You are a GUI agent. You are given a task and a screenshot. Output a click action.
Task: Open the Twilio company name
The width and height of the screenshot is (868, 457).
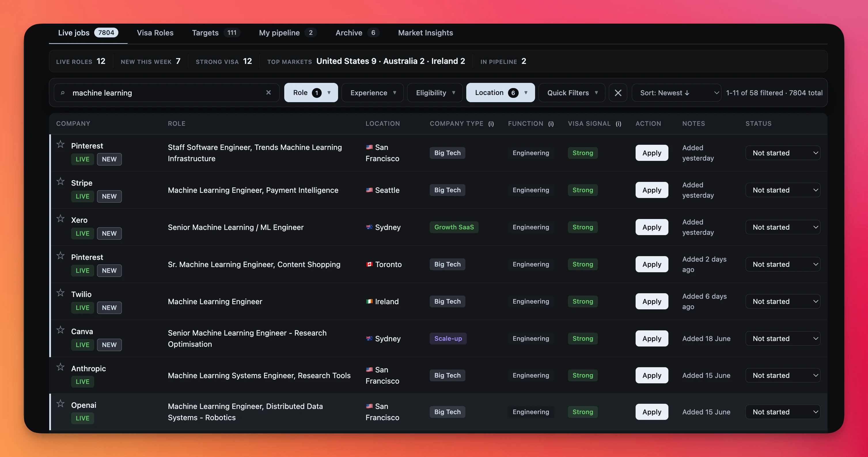point(81,294)
